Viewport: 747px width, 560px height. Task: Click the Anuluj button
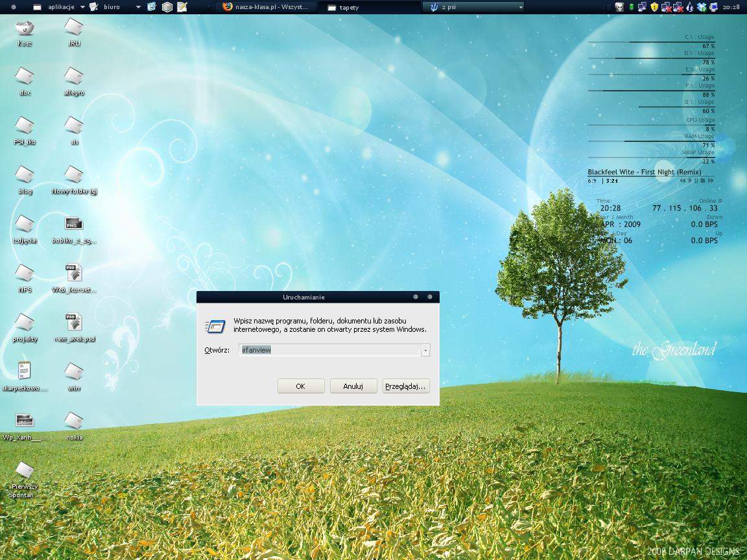pyautogui.click(x=353, y=386)
